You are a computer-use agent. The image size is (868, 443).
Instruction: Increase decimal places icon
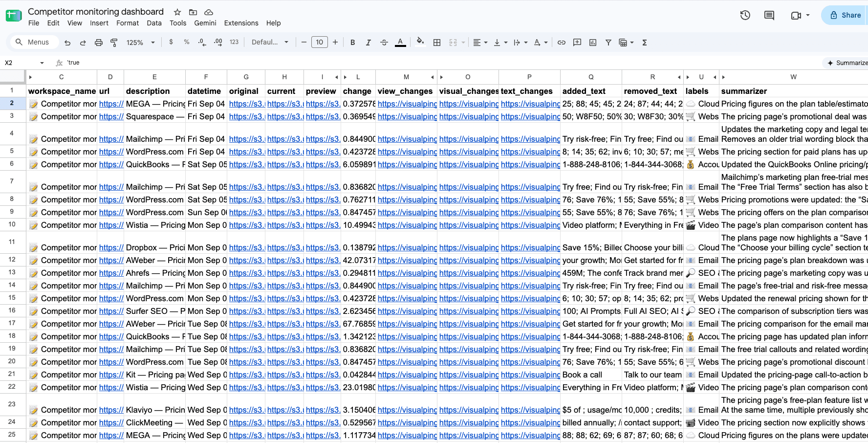tap(218, 42)
